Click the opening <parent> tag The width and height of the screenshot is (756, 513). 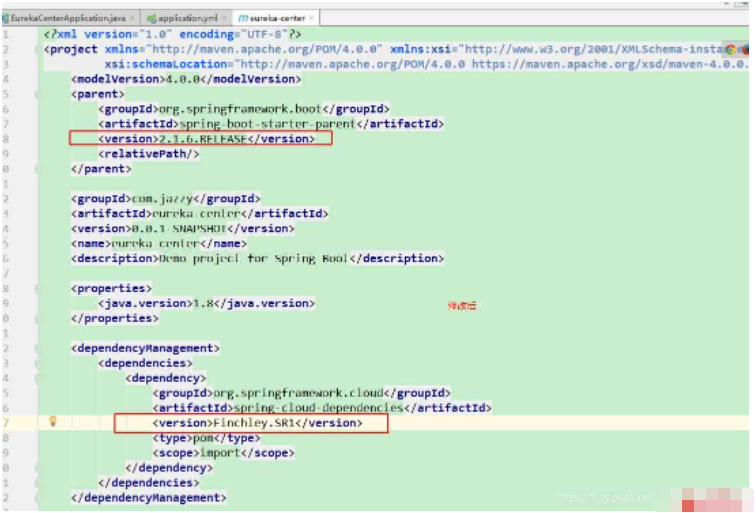98,94
